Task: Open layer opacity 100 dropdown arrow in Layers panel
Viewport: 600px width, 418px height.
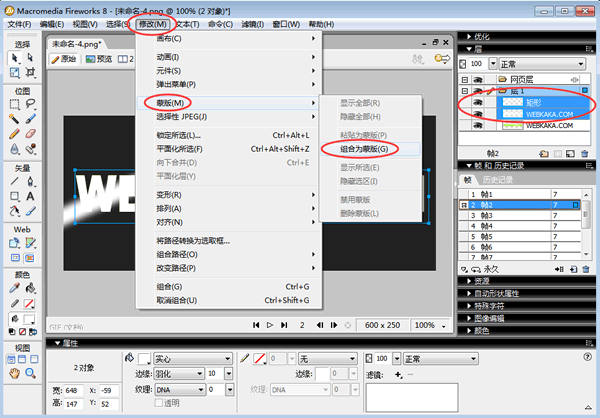Action: click(x=493, y=64)
